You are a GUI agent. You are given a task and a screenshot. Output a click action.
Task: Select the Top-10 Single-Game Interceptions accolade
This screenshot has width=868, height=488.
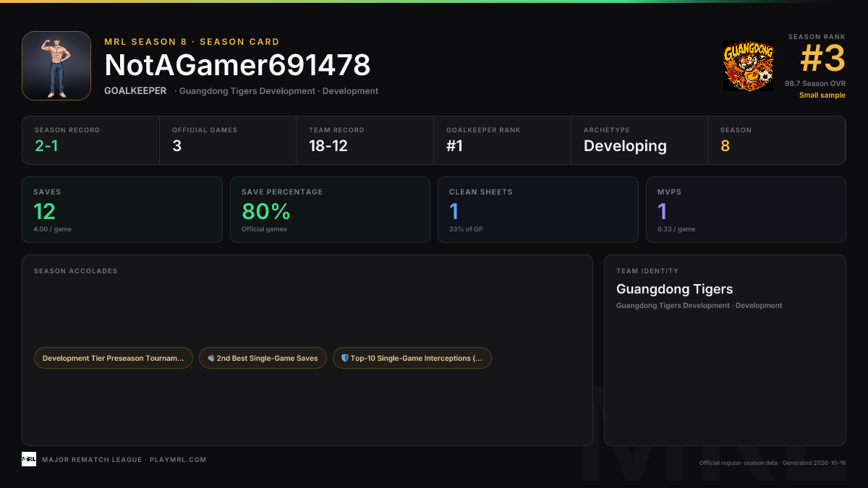[x=412, y=358]
